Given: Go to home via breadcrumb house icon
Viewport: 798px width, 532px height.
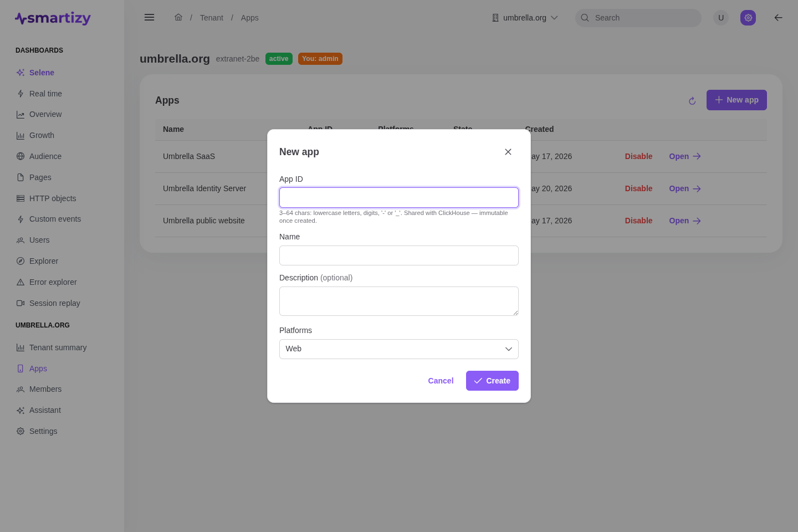Looking at the screenshot, I should point(178,17).
